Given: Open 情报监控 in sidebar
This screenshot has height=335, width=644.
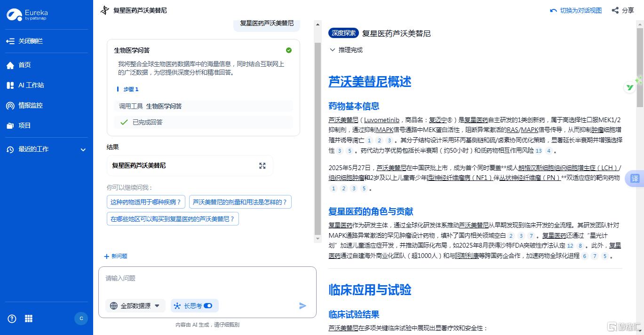Looking at the screenshot, I should [30, 106].
